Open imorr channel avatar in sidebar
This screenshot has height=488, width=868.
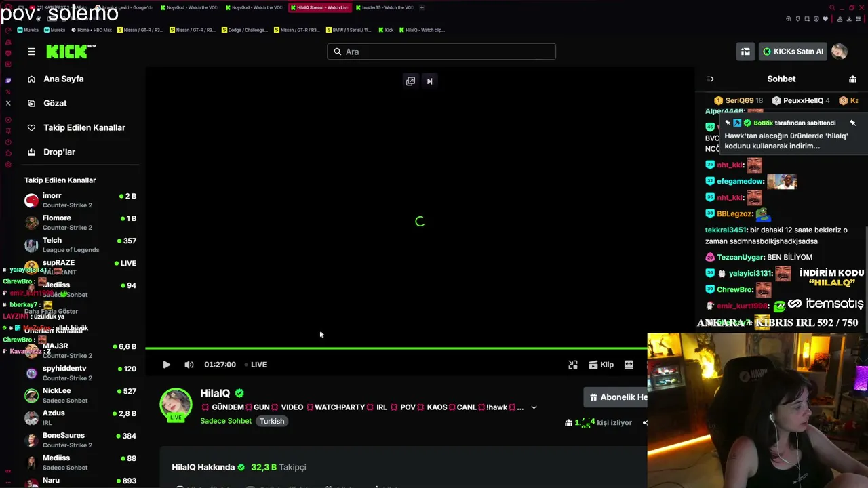(31, 200)
